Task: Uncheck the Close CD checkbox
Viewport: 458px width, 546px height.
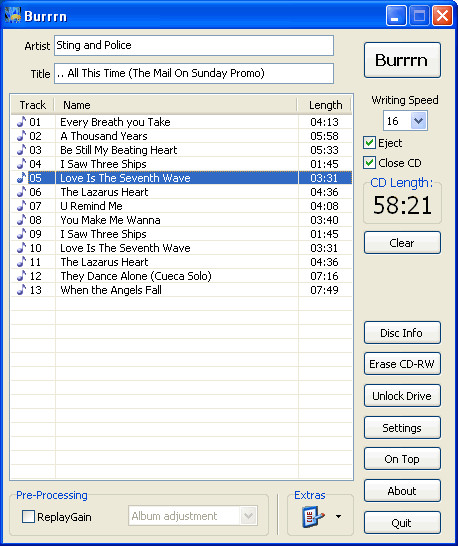Action: 369,163
